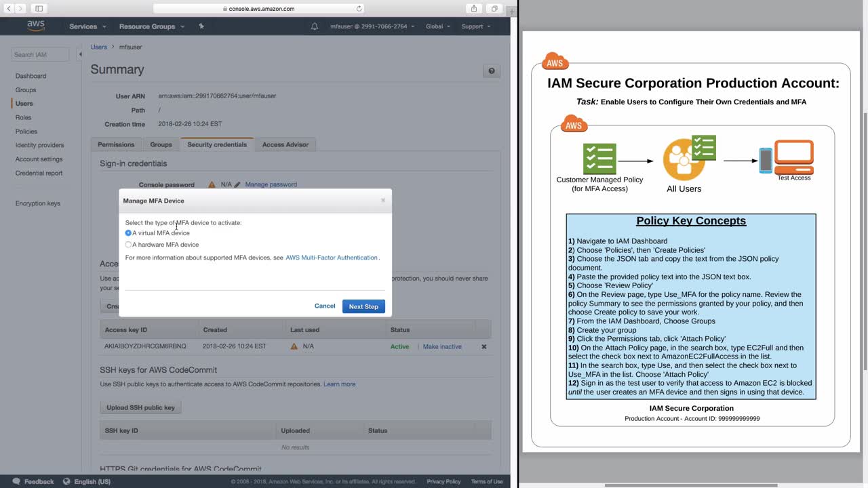
Task: Click the pencil icon beside console password
Action: click(x=237, y=184)
